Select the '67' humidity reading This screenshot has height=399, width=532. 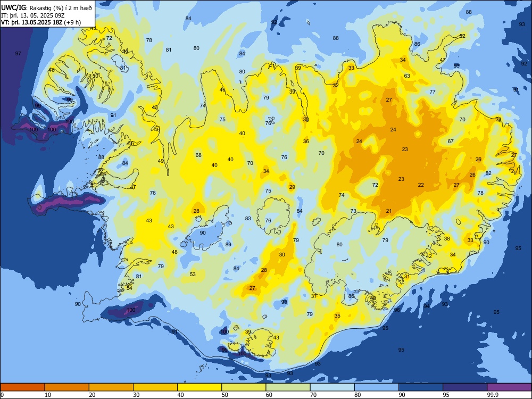[451, 142]
